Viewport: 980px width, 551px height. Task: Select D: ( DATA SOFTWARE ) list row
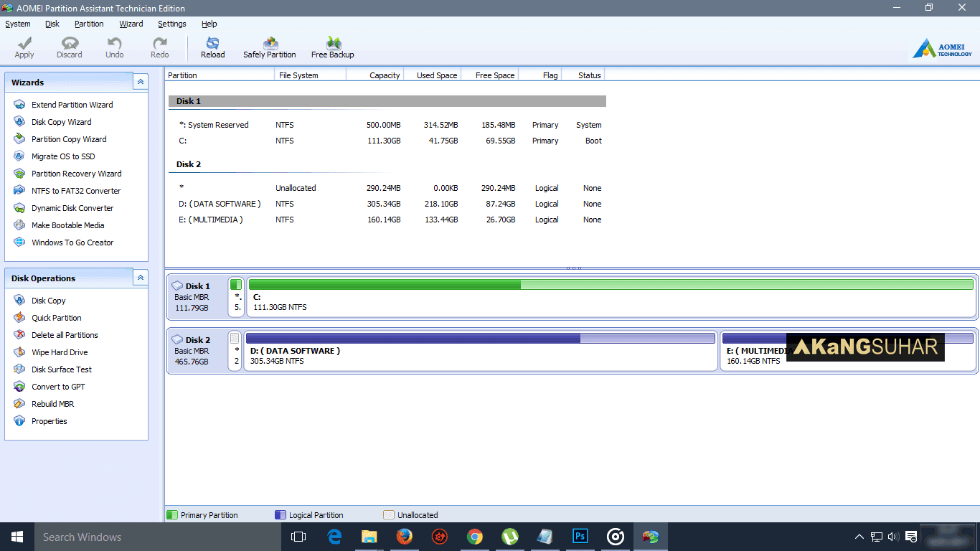387,204
